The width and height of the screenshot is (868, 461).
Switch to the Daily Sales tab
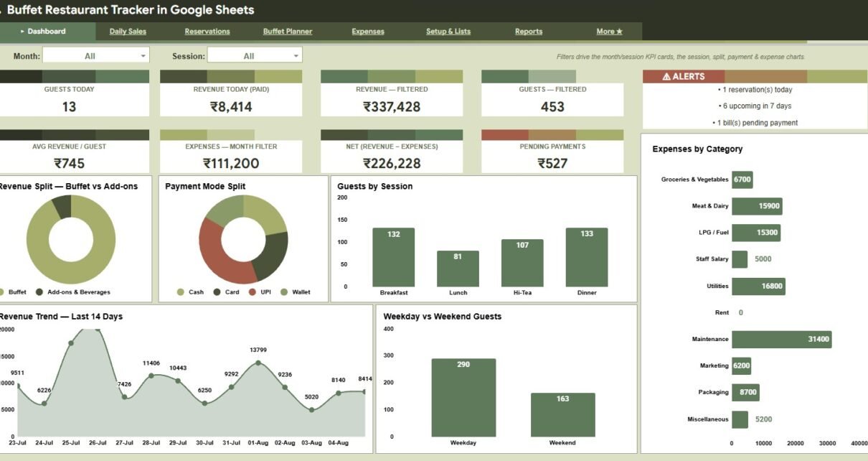click(128, 32)
